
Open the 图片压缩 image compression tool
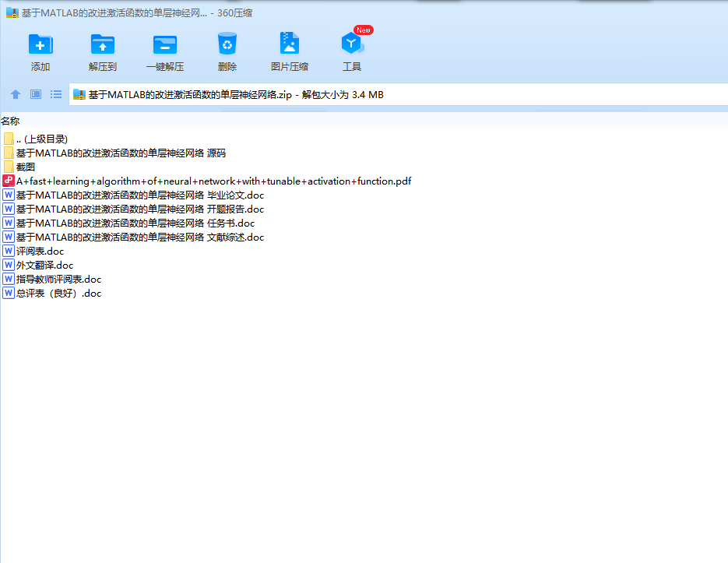point(289,44)
